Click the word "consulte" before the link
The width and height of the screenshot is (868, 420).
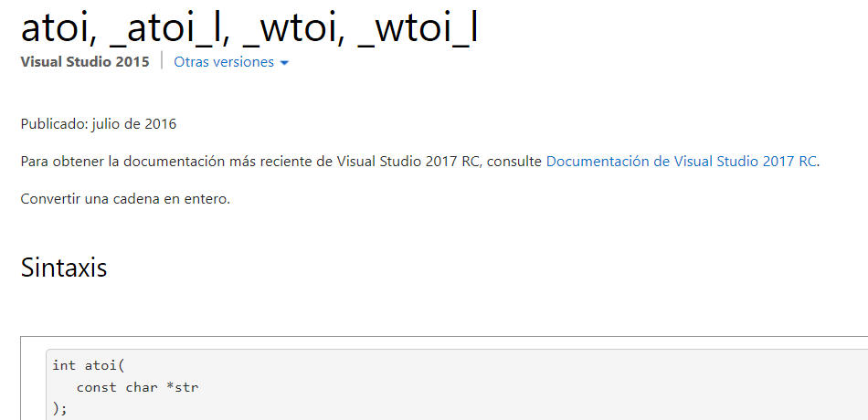coord(514,162)
